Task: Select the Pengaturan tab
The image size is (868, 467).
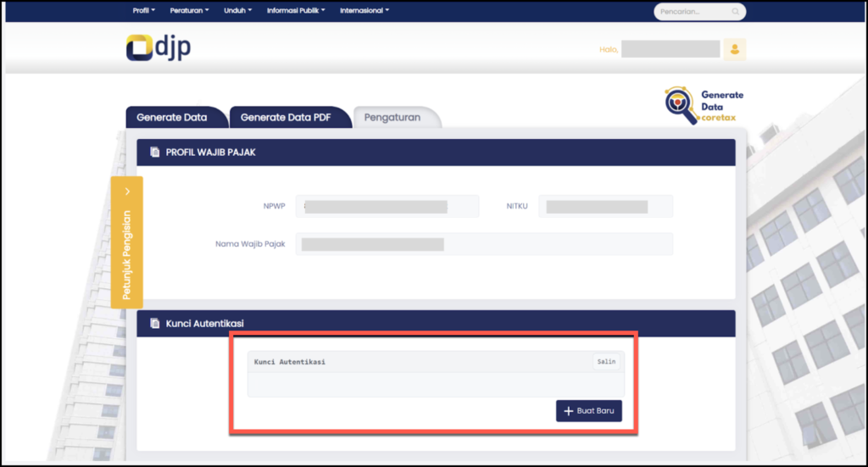Action: [392, 118]
